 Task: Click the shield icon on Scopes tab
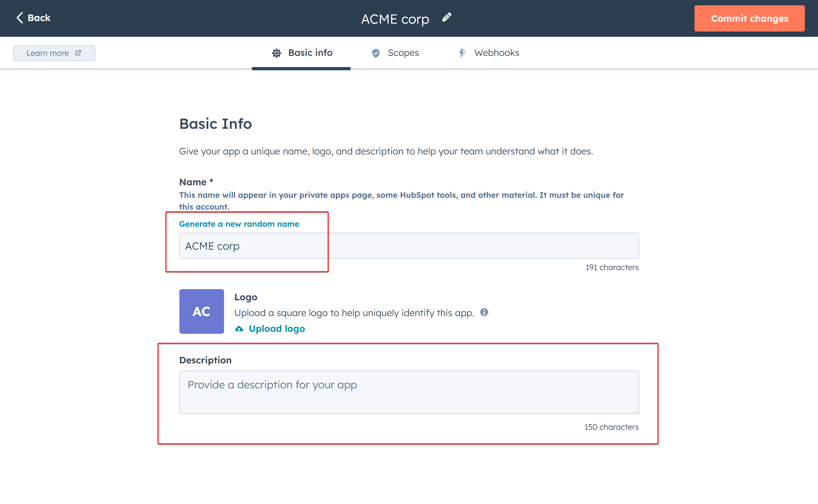coord(376,53)
